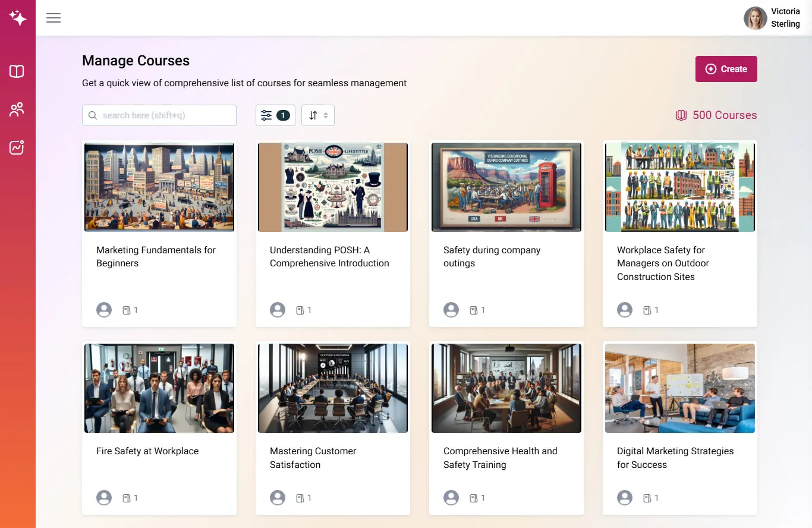812x528 pixels.
Task: Open the users icon in sidebar
Action: [17, 109]
